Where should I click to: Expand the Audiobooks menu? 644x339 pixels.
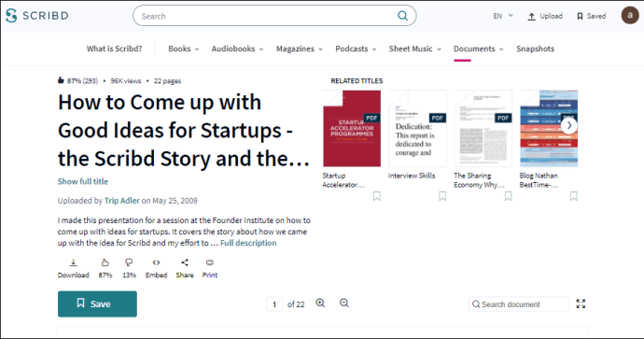[237, 49]
